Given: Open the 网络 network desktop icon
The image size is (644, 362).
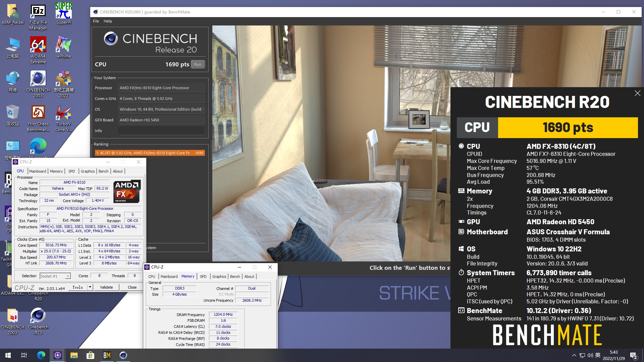Looking at the screenshot, I should (x=13, y=82).
